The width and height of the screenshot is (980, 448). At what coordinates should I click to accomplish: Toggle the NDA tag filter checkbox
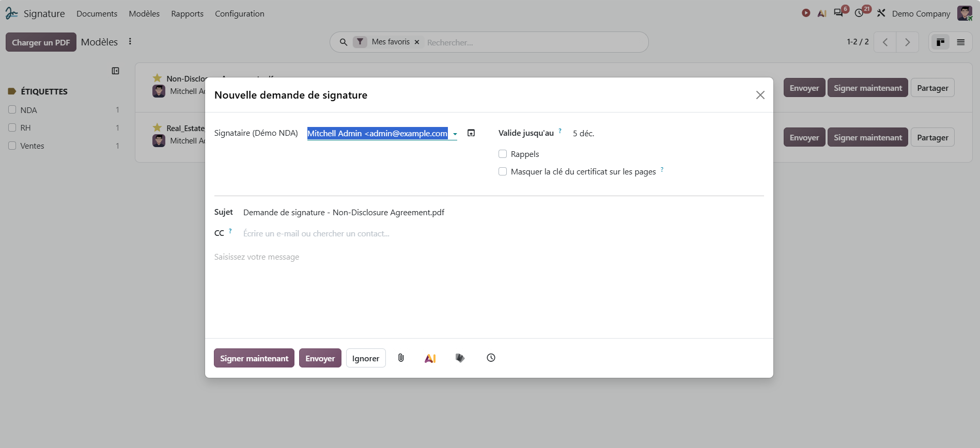[12, 109]
